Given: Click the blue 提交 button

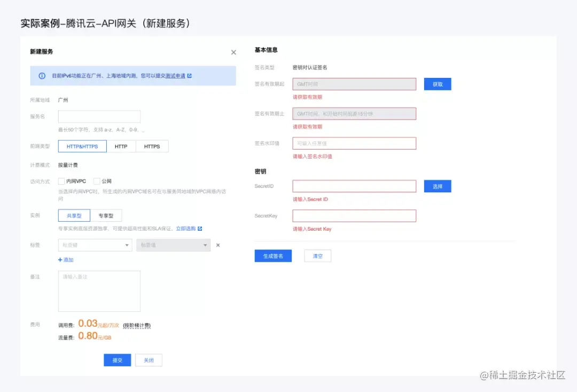Looking at the screenshot, I should pos(118,360).
